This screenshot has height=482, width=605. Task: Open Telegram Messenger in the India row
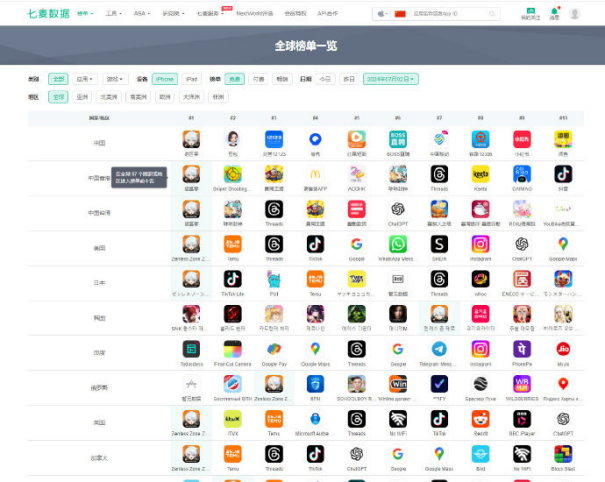click(439, 349)
